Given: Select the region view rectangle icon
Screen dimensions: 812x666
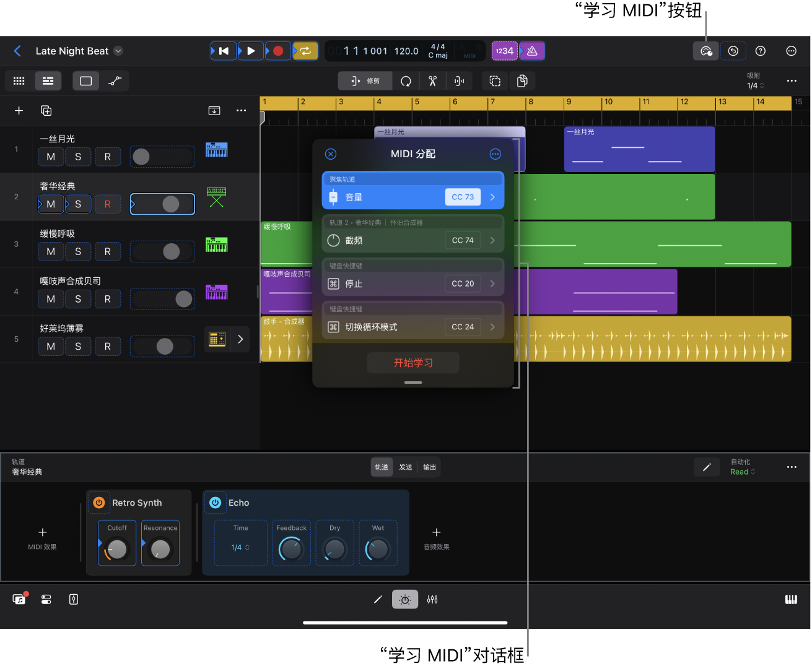Looking at the screenshot, I should (x=86, y=81).
